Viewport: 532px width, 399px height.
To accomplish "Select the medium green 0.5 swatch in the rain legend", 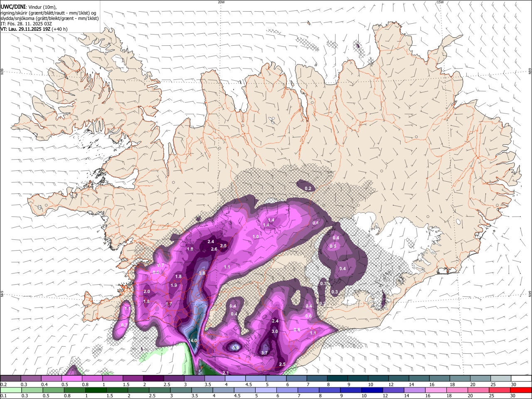I will coord(54,390).
